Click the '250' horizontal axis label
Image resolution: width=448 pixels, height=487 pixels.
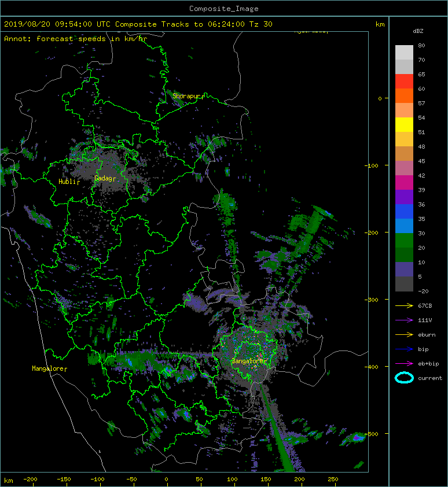(x=333, y=479)
